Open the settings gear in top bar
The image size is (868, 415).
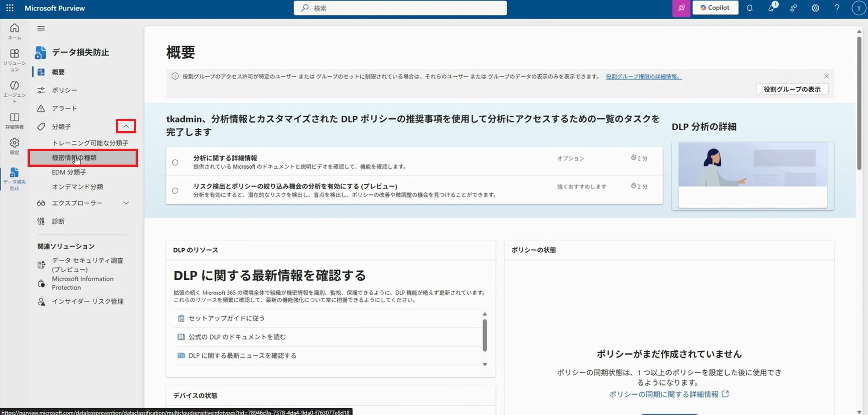tap(815, 8)
